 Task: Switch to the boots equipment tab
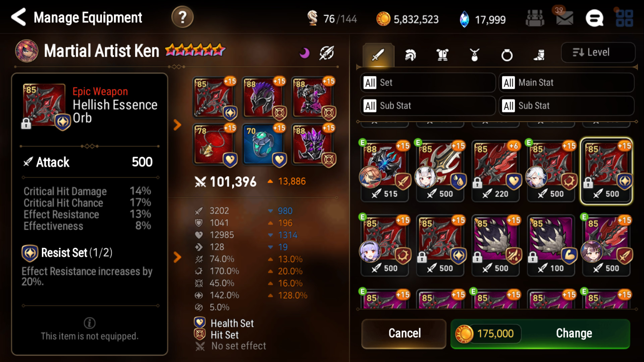pyautogui.click(x=539, y=55)
